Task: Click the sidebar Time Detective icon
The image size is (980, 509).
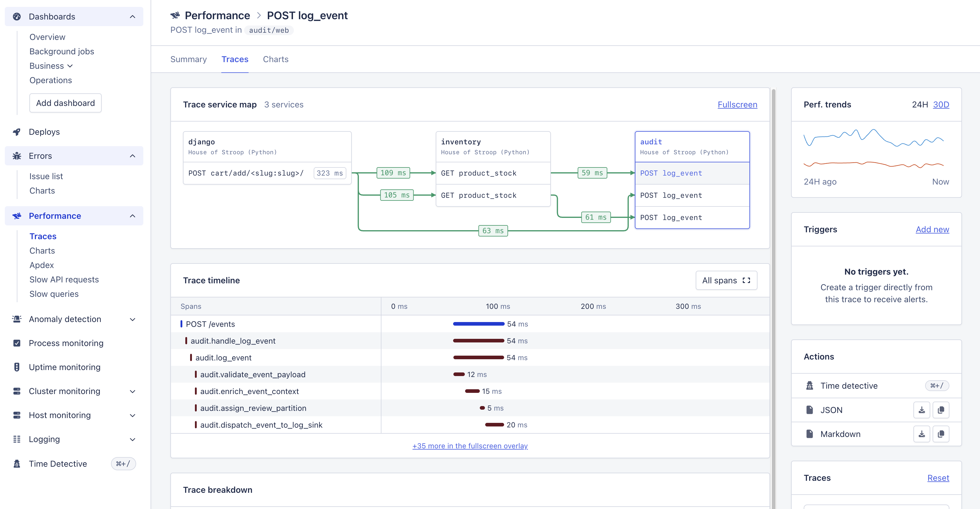Action: (17, 464)
